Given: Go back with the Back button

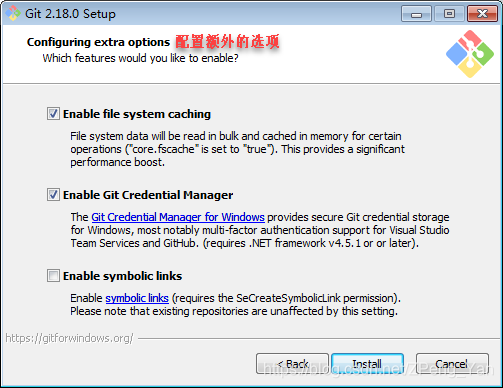Looking at the screenshot, I should (292, 364).
